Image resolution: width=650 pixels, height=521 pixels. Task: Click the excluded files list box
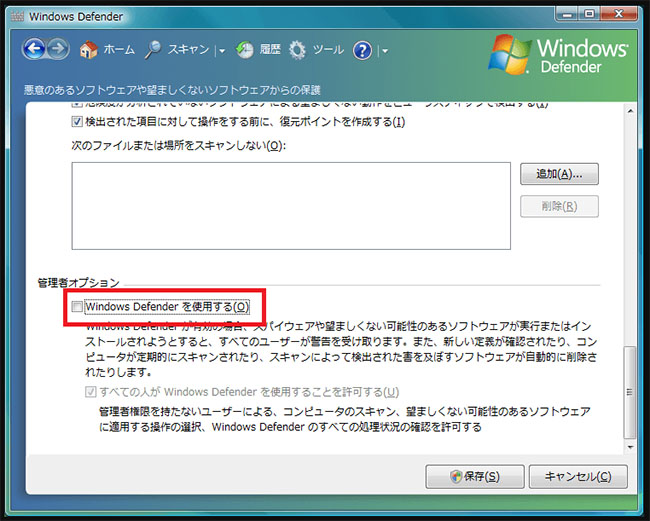coord(291,206)
